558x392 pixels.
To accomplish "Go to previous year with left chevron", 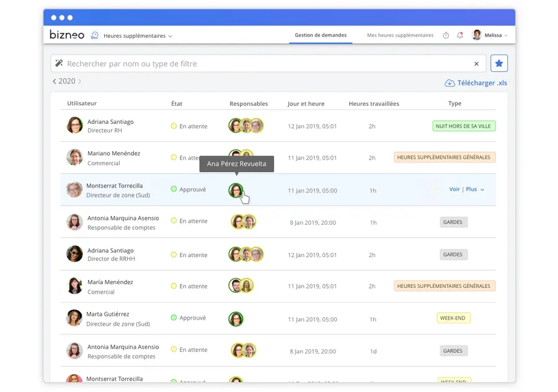I will (x=54, y=81).
